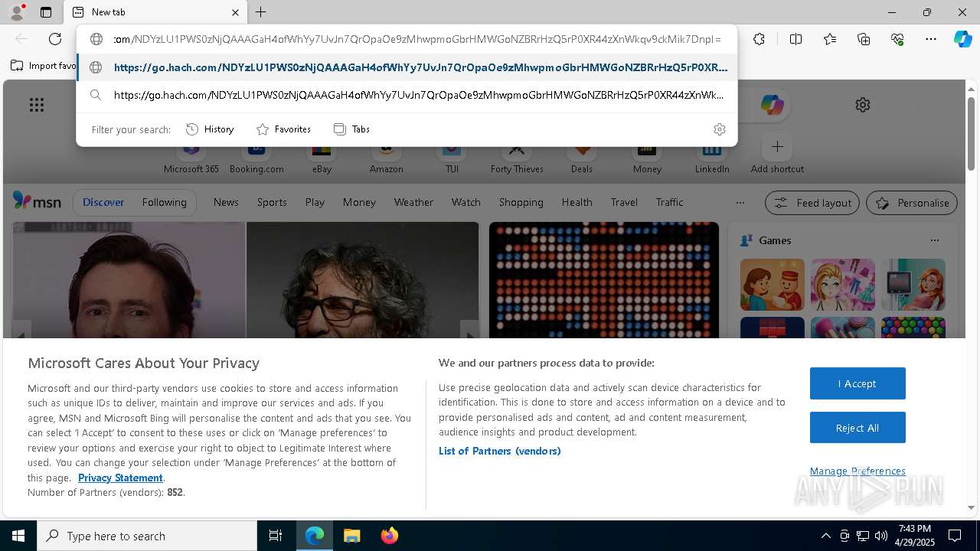
Task: Open Forty Thieves shortcut
Action: pyautogui.click(x=517, y=159)
